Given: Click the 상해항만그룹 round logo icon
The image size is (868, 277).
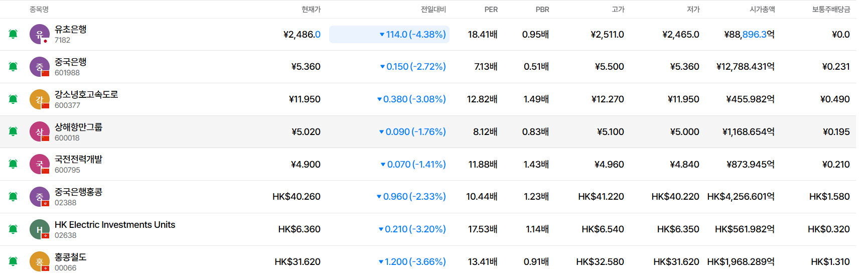Looking at the screenshot, I should tap(39, 132).
